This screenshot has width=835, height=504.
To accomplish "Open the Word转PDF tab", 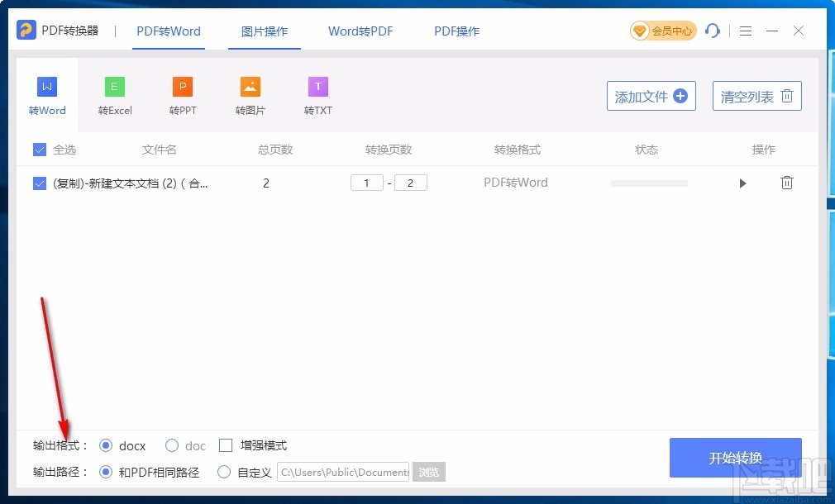I will [360, 31].
